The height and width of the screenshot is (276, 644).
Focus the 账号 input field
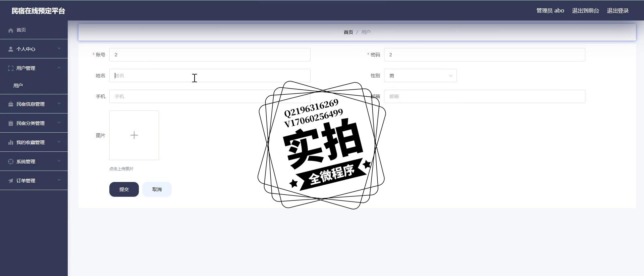click(210, 55)
